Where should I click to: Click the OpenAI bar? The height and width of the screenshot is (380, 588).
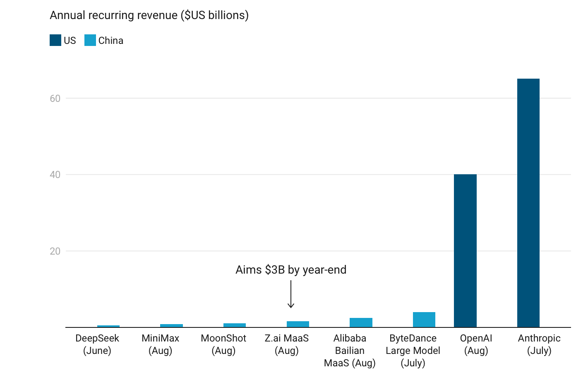[465, 251]
